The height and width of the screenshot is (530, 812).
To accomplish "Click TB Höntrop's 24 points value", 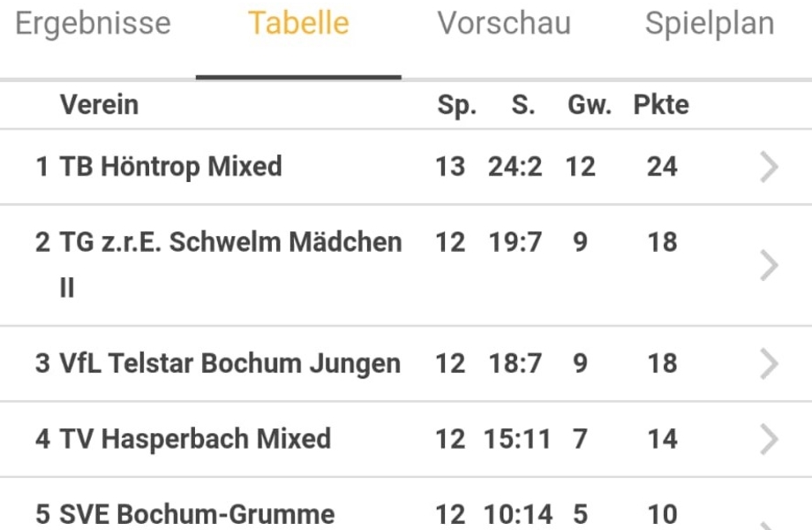I will [x=662, y=167].
